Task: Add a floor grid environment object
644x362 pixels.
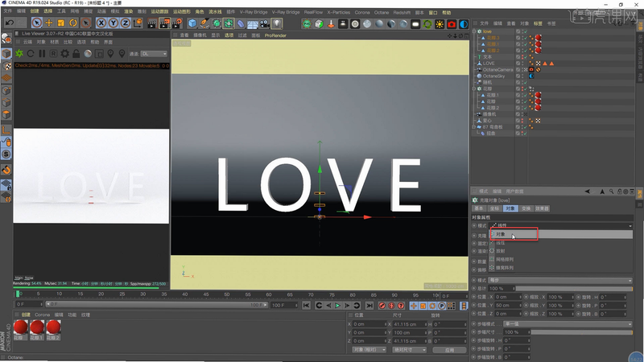Action: point(253,23)
